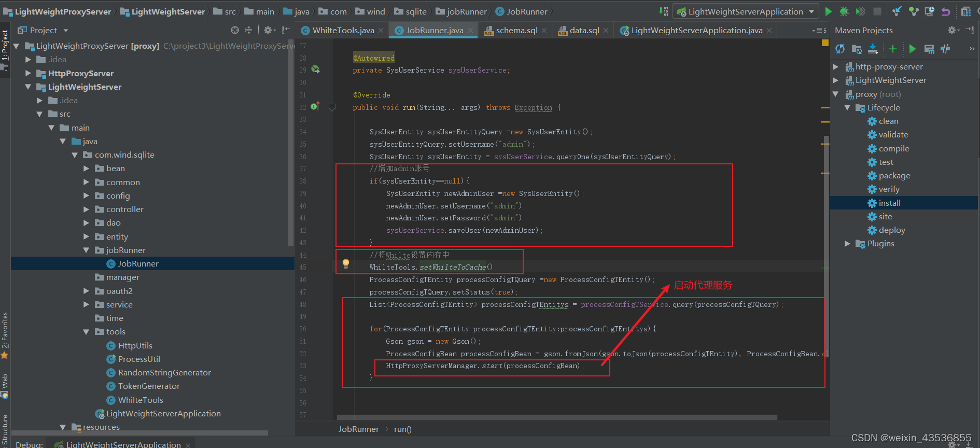Image resolution: width=980 pixels, height=448 pixels.
Task: Click the override gutter icon at line 32
Action: [x=315, y=106]
